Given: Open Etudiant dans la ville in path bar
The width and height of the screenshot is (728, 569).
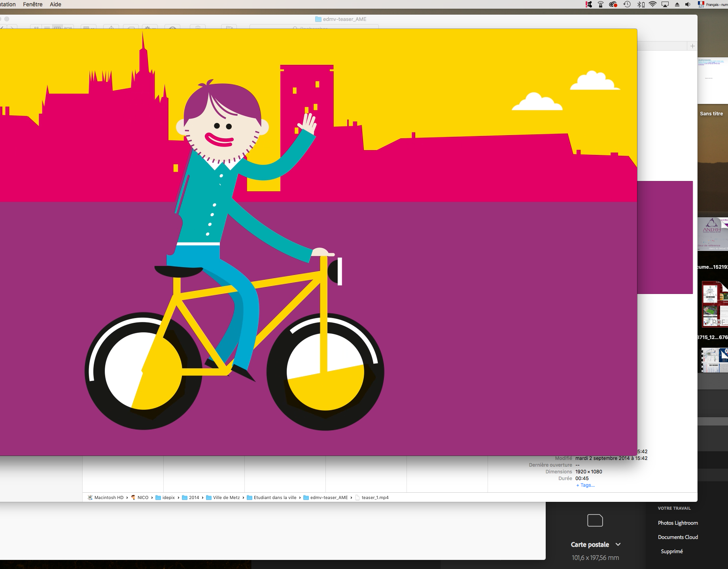Looking at the screenshot, I should [x=272, y=497].
